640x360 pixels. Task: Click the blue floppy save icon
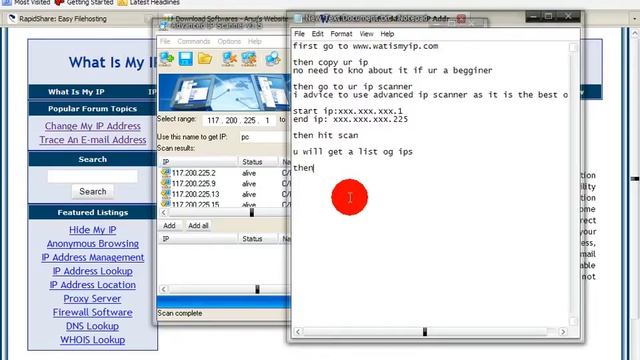tap(186, 59)
